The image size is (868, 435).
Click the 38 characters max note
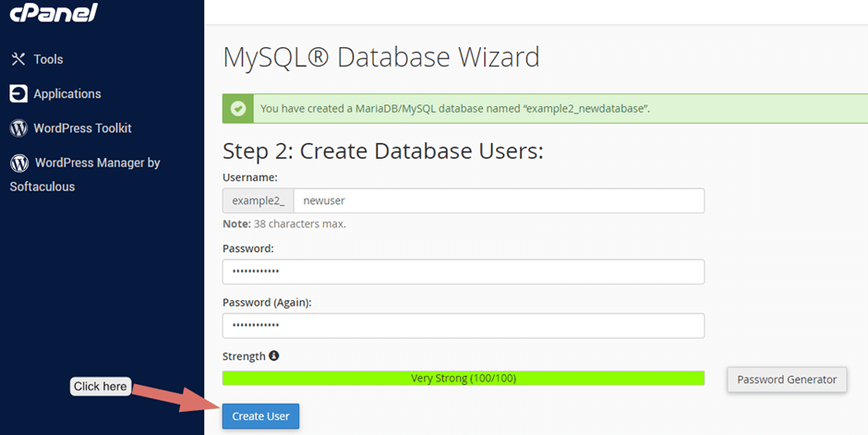tap(284, 224)
